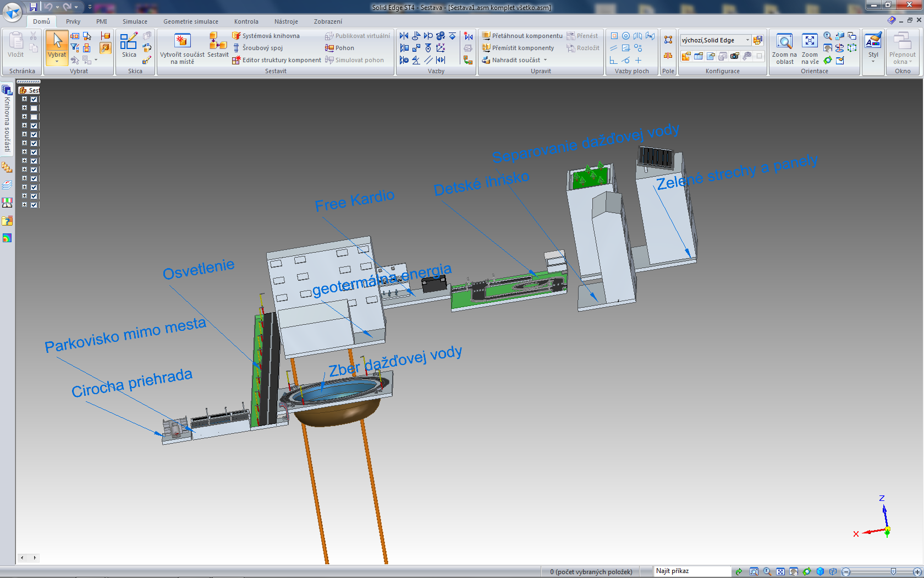Click Nahradit součást button
The height and width of the screenshot is (578, 924).
(x=515, y=60)
